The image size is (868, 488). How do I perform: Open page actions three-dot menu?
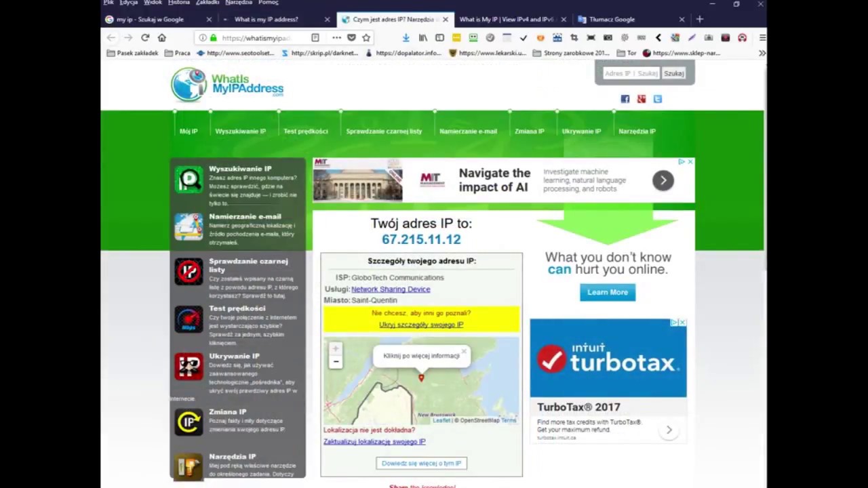[x=336, y=38]
